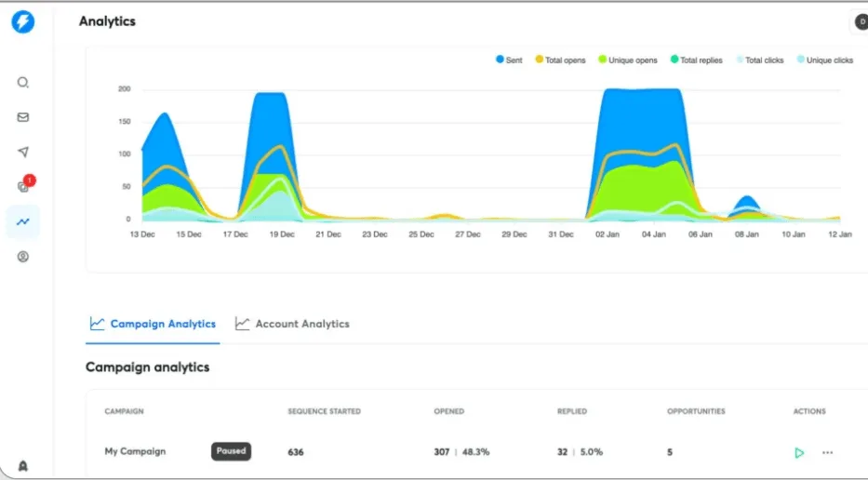Switch to the Account Analytics tab
868x480 pixels.
click(292, 324)
